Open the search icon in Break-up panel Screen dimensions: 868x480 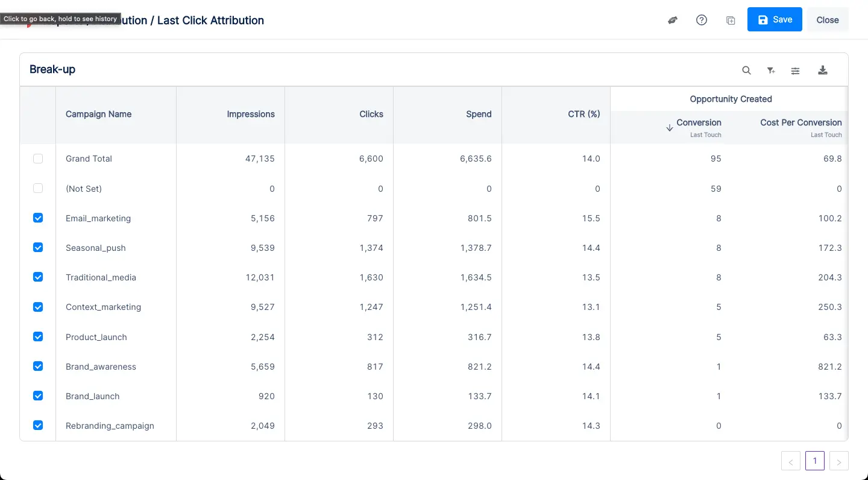coord(746,70)
